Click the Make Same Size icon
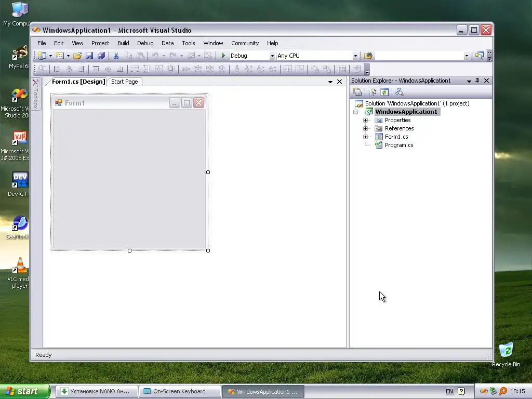Viewport: 532px width, 399px height. coord(158,69)
